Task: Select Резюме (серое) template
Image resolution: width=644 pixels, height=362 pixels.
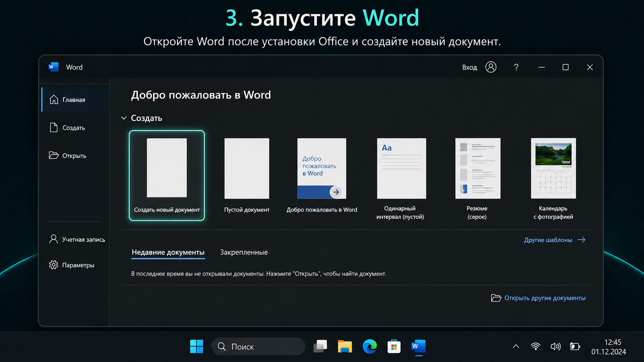Action: click(x=477, y=179)
